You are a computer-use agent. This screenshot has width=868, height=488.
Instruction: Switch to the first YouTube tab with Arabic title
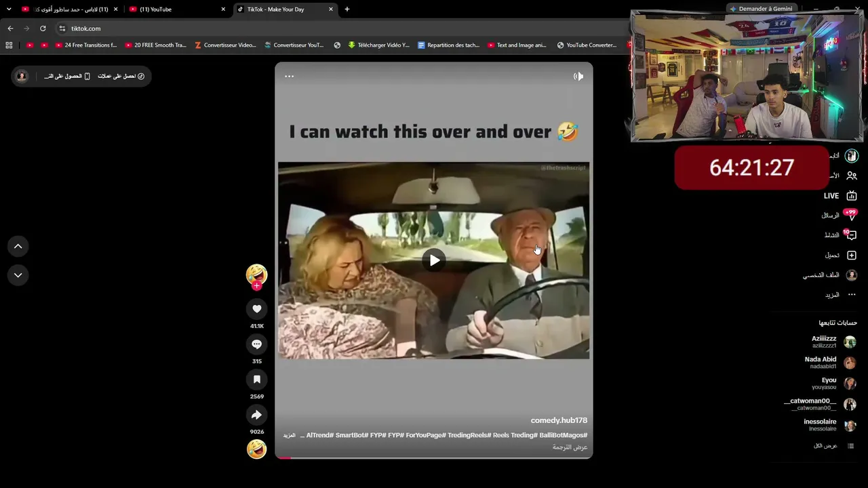coord(70,9)
